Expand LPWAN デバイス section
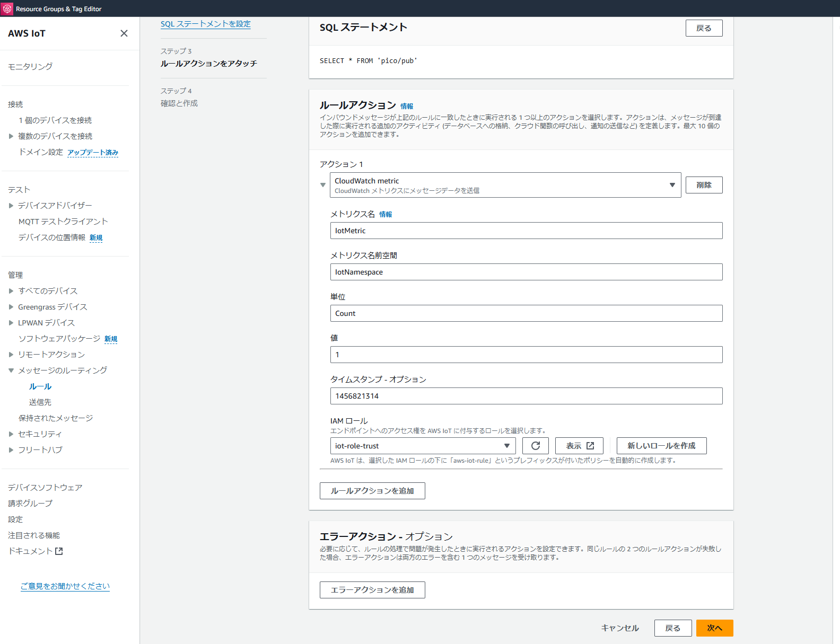Image resolution: width=840 pixels, height=644 pixels. (11, 323)
